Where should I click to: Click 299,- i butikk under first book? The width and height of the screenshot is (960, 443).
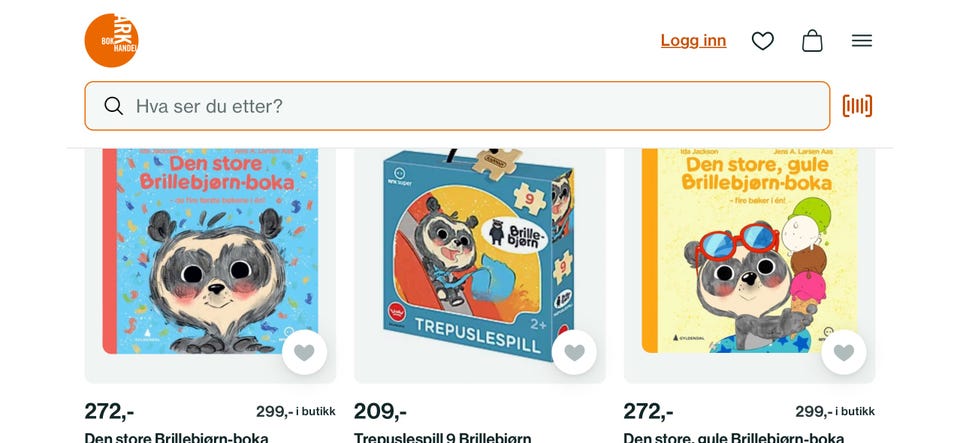click(x=295, y=411)
